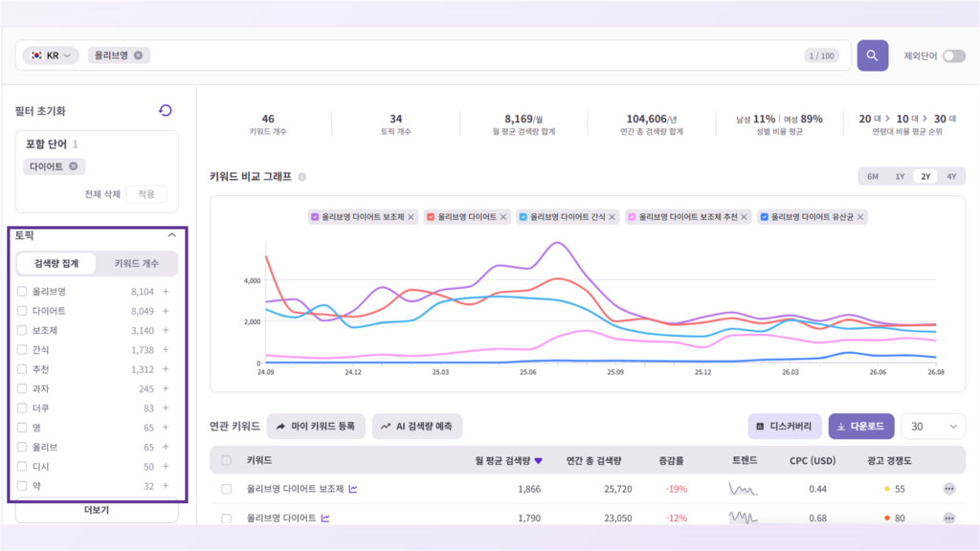Click the 적용 button
The width and height of the screenshot is (980, 551).
point(146,194)
